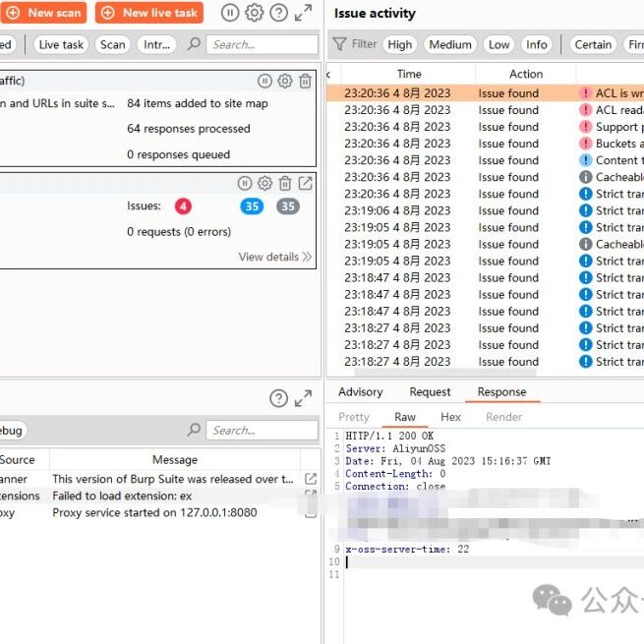Select the Proxy service started on 127.0.0.1:8080 row
Viewport: 644px width, 644px height.
coord(158,512)
